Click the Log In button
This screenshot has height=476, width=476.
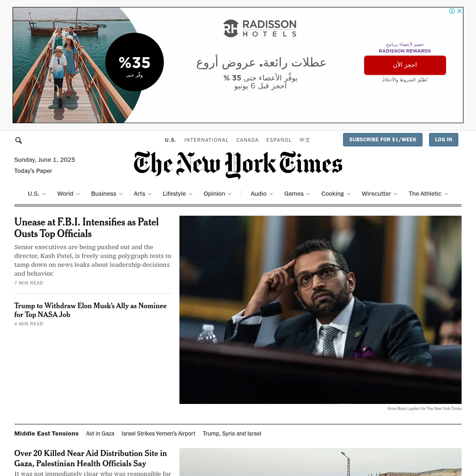tap(443, 139)
